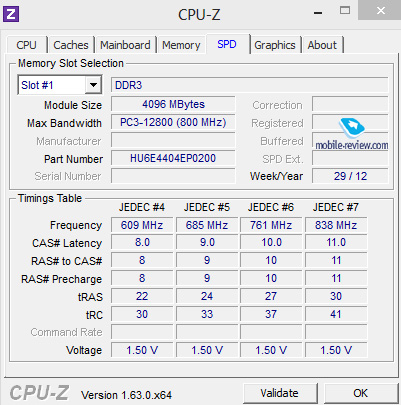This screenshot has height=405, width=401.
Task: Click the Module Size 4096 MBytes field
Action: tap(173, 104)
